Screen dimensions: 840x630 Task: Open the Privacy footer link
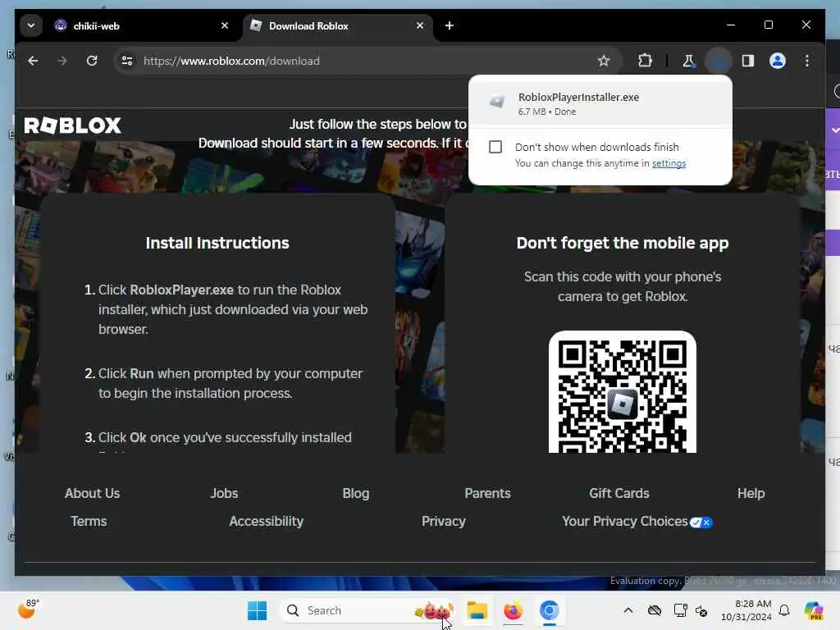click(444, 521)
